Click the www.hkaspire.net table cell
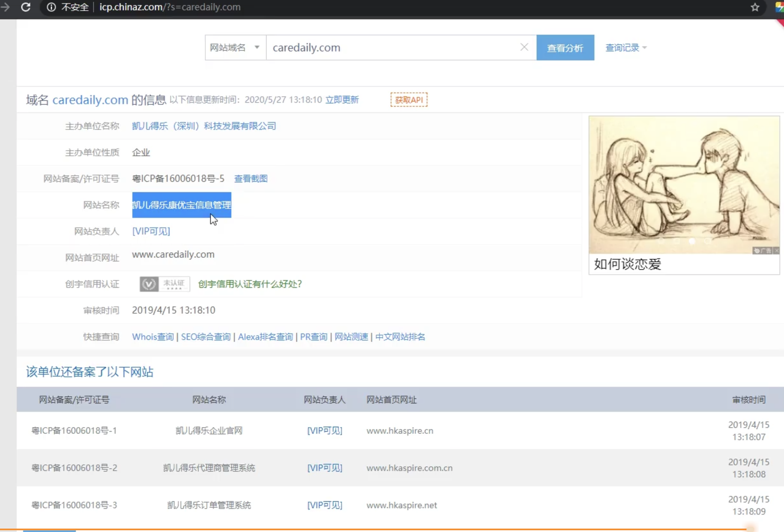The width and height of the screenshot is (784, 532). [x=401, y=505]
